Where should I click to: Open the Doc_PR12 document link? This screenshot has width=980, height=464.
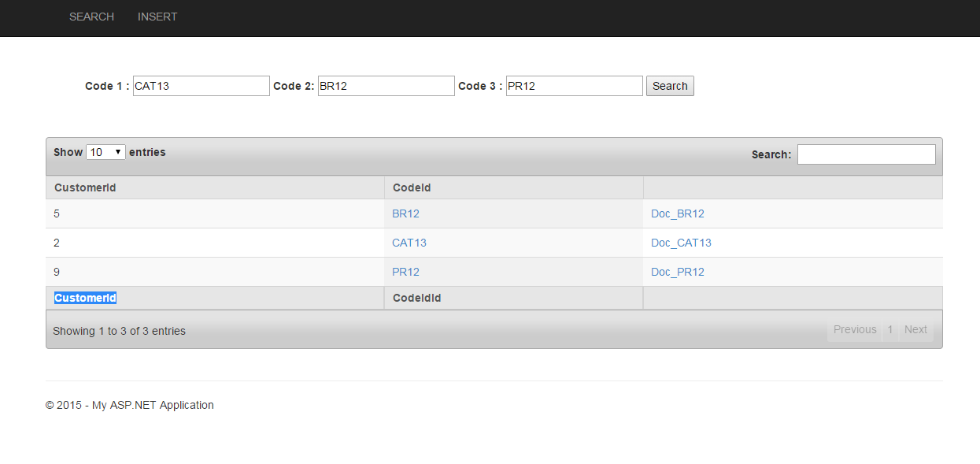pyautogui.click(x=678, y=272)
